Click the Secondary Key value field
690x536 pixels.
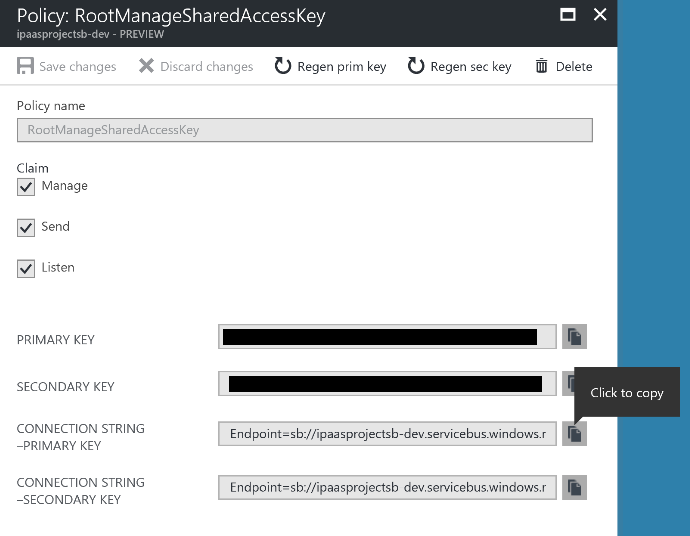(x=387, y=383)
